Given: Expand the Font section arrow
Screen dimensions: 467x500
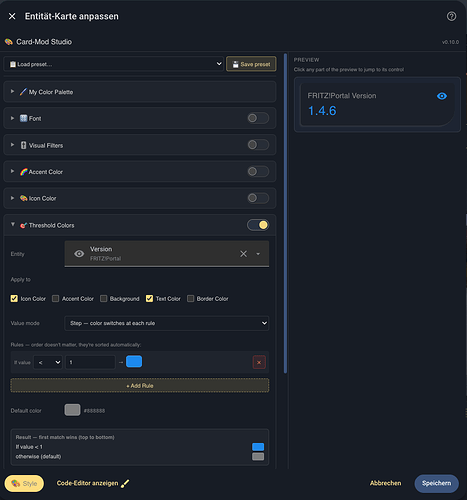Looking at the screenshot, I should (x=12, y=118).
